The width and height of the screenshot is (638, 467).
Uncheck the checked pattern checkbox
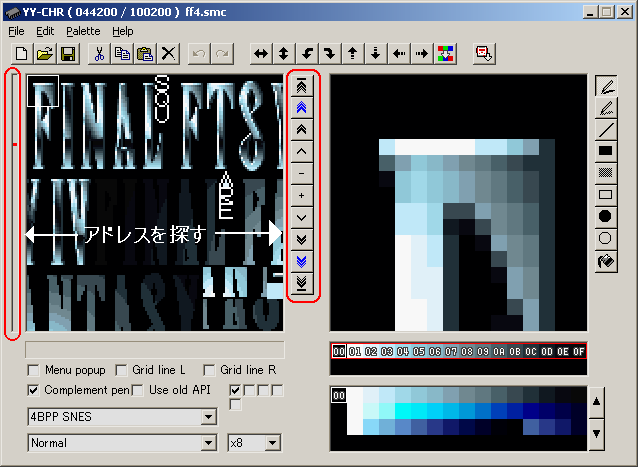coord(235,391)
